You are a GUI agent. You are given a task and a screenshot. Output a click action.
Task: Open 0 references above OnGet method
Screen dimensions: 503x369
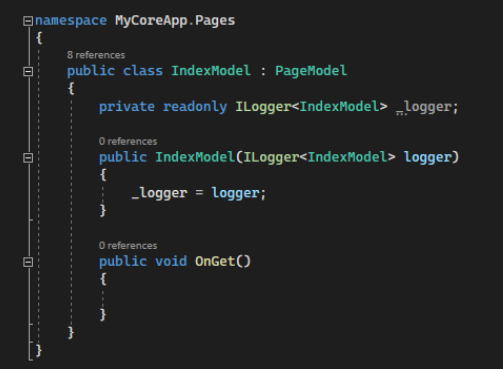click(x=128, y=246)
